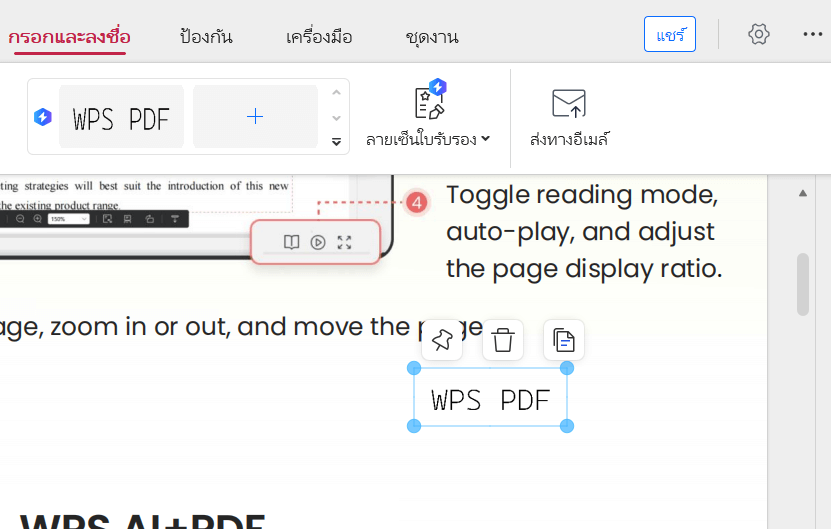The image size is (831, 529).
Task: Click the vertical scrollbar up arrow
Action: (x=803, y=193)
